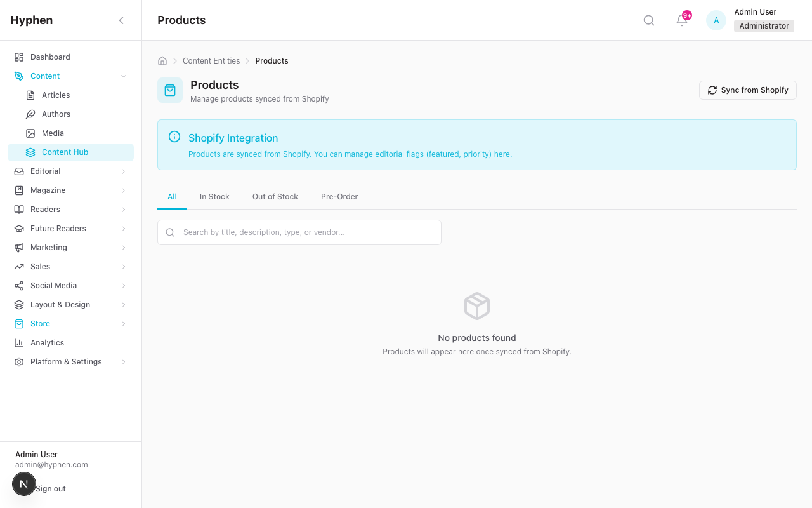Click the home breadcrumb icon

pos(162,60)
